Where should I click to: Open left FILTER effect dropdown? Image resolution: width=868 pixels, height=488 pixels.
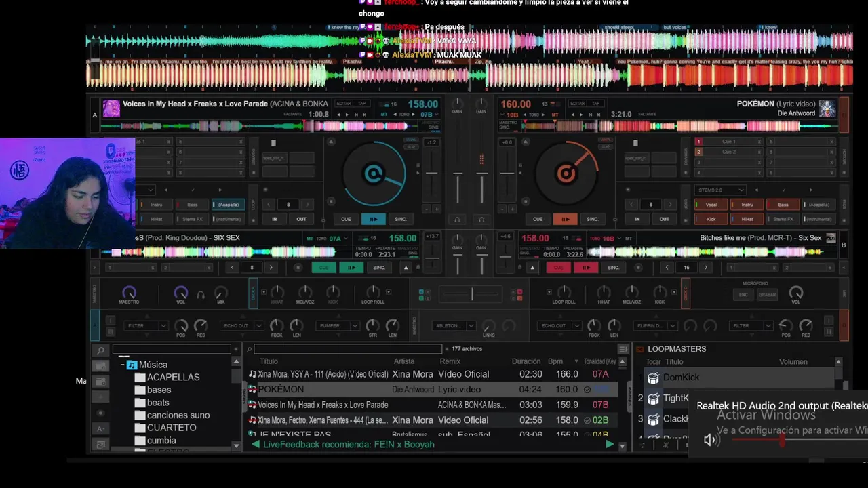click(x=146, y=326)
